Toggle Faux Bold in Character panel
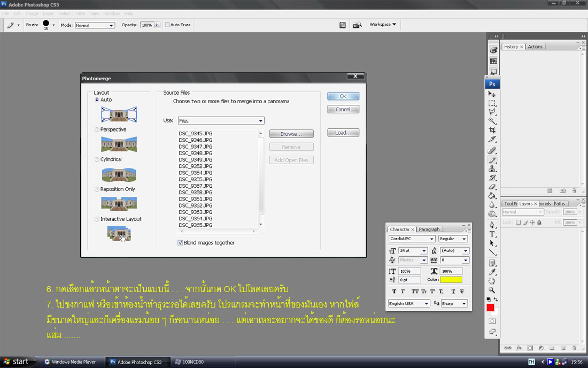Image resolution: width=588 pixels, height=368 pixels. (394, 292)
